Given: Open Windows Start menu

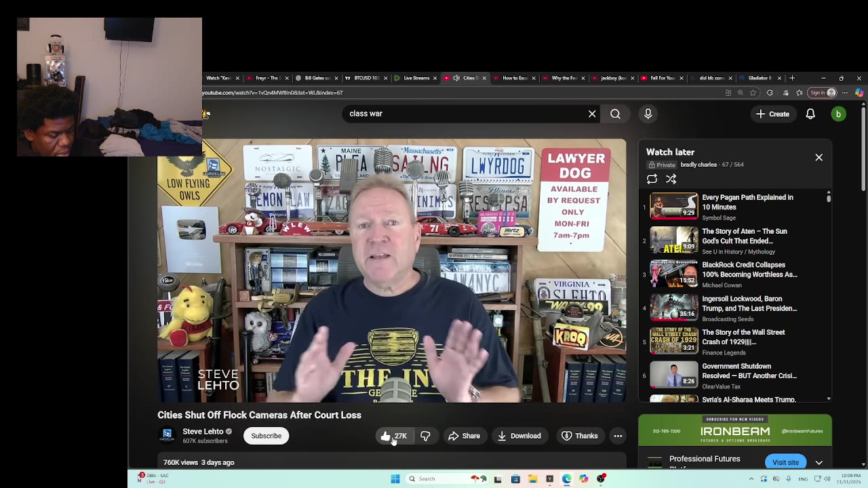Looking at the screenshot, I should coord(395,479).
